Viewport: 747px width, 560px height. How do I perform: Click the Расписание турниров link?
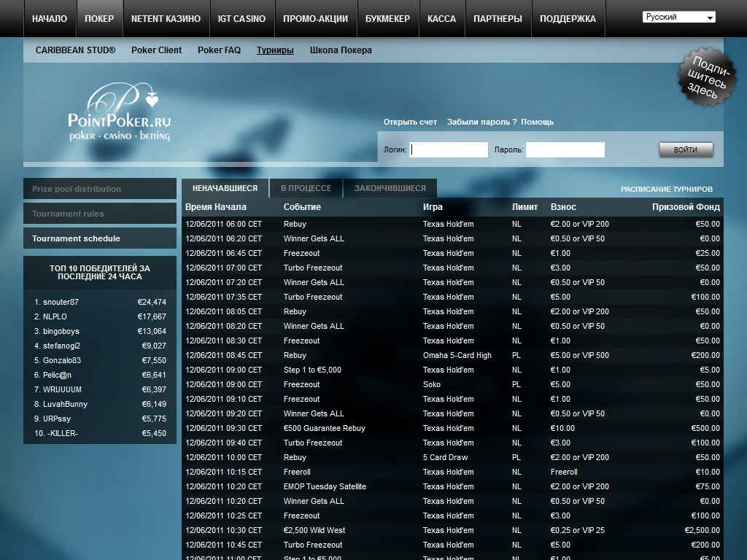click(x=667, y=189)
